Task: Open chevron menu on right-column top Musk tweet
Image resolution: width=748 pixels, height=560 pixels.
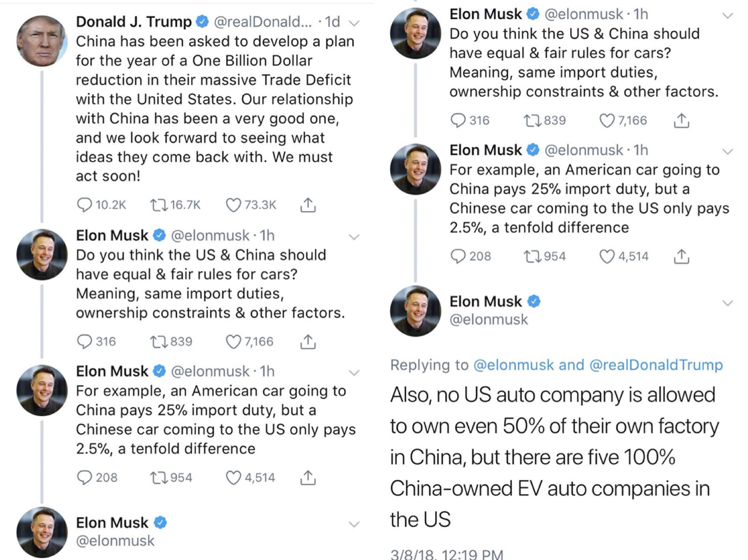Action: [x=727, y=15]
